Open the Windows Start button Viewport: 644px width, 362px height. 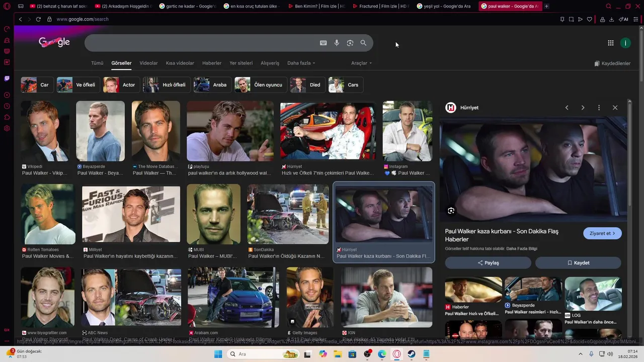218,354
